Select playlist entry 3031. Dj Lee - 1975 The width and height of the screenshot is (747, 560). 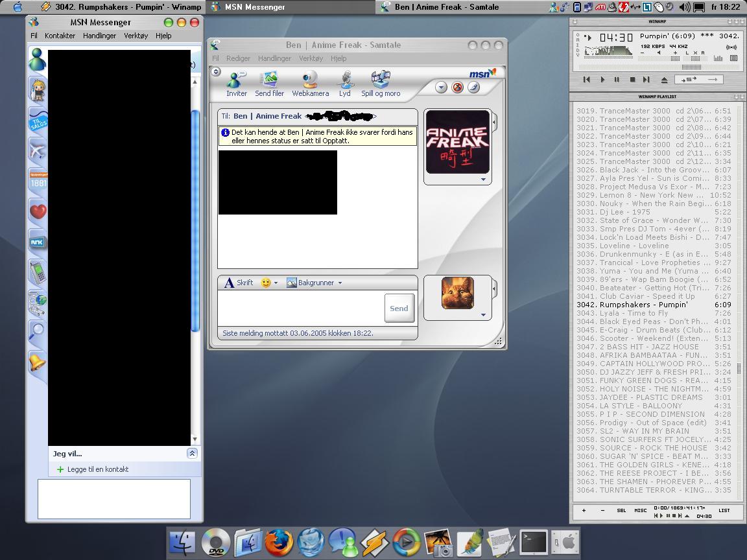[x=654, y=212]
